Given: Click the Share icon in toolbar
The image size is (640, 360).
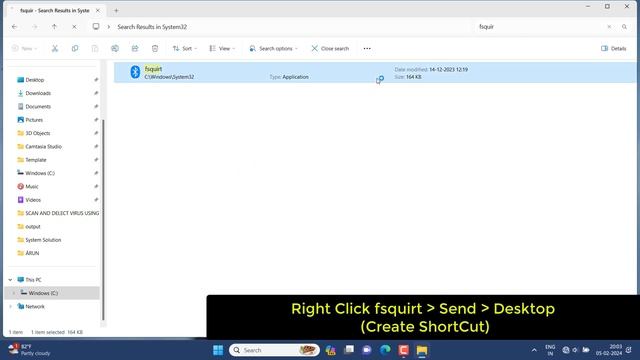Looking at the screenshot, I should coord(135,49).
